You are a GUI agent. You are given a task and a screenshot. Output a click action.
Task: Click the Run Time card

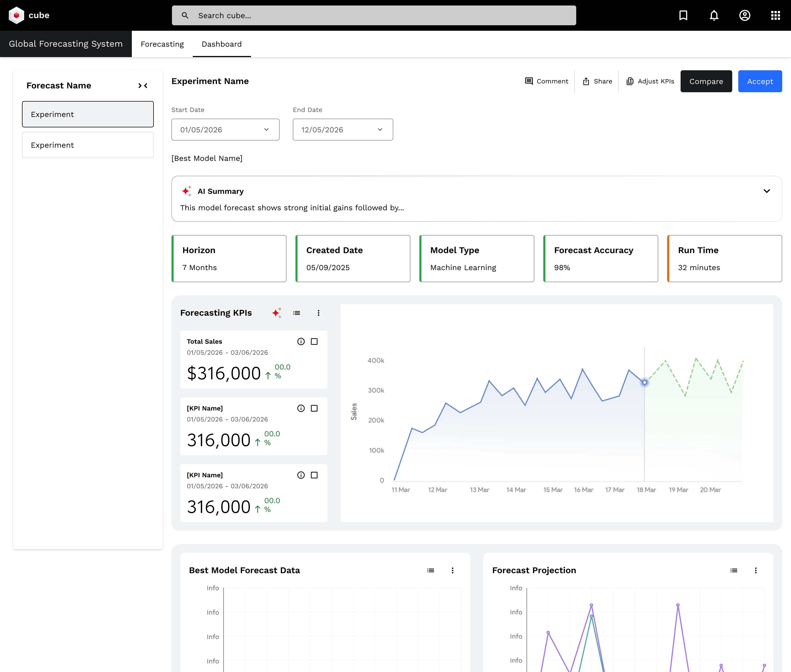(x=724, y=259)
